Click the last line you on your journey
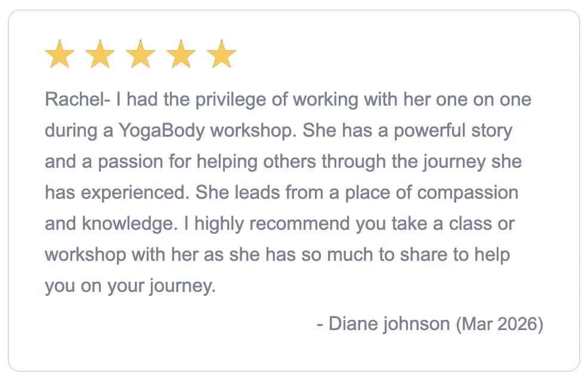This screenshot has height=382, width=588. pyautogui.click(x=130, y=286)
